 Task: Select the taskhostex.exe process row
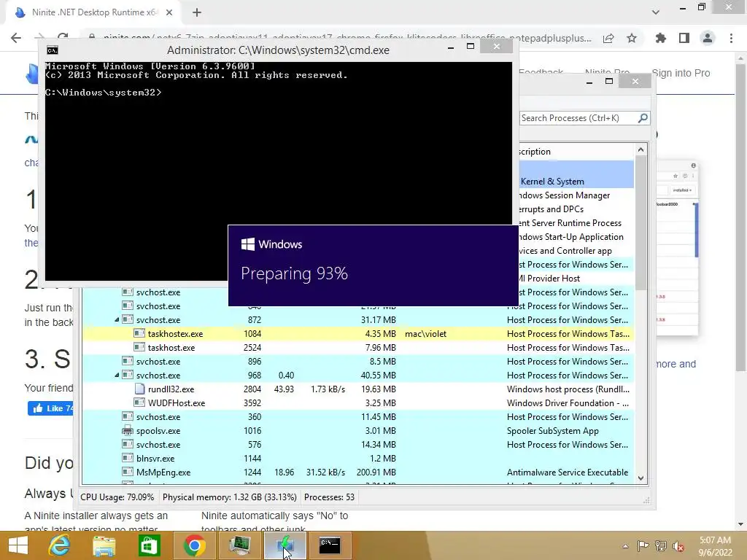pyautogui.click(x=358, y=334)
